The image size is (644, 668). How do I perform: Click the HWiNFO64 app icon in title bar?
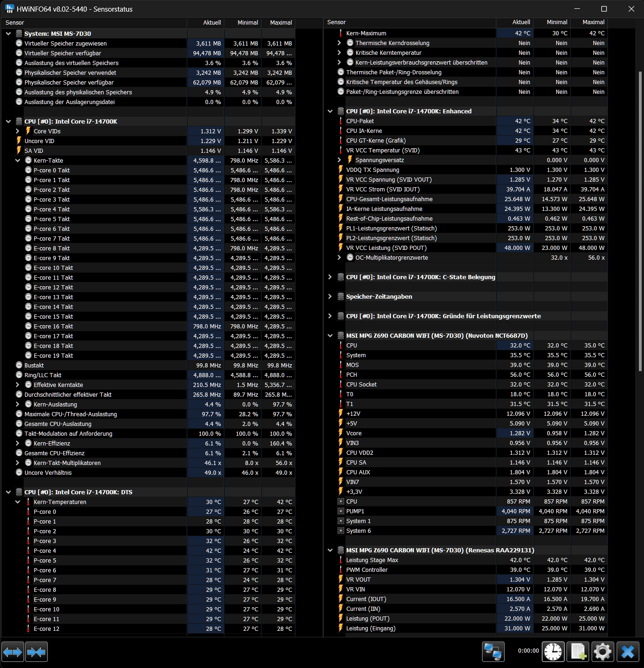pyautogui.click(x=10, y=9)
